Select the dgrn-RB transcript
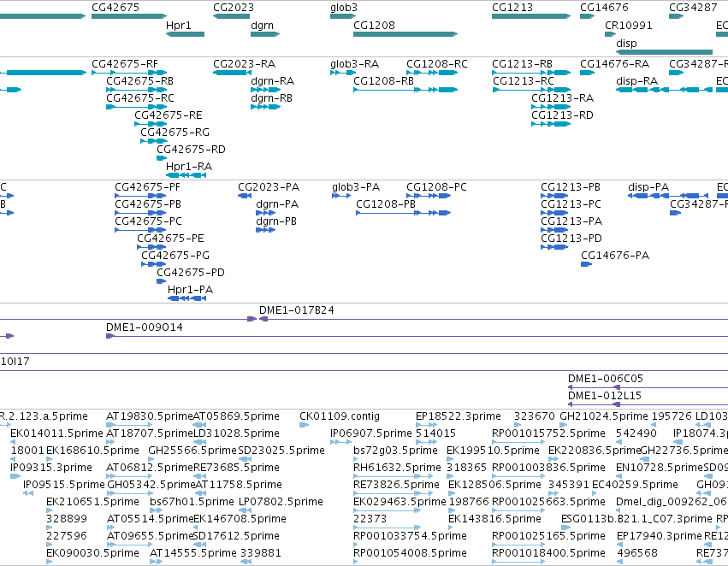The height and width of the screenshot is (566, 728). pyautogui.click(x=271, y=98)
